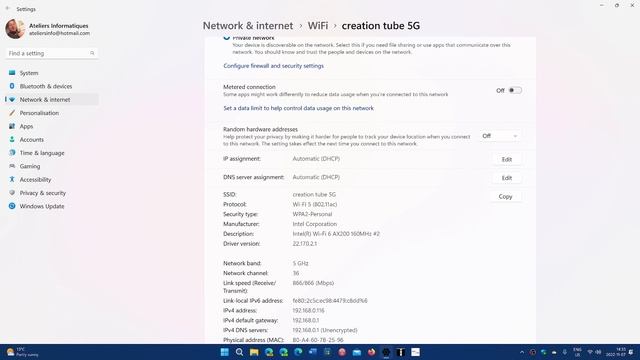
Task: Click the IPv4 address 192.168.0.116
Action: tap(308, 311)
